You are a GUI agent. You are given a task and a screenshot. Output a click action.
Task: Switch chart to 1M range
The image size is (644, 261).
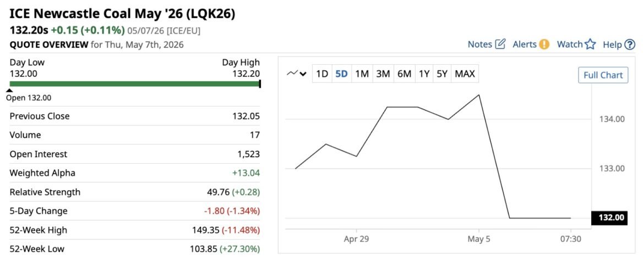[362, 74]
